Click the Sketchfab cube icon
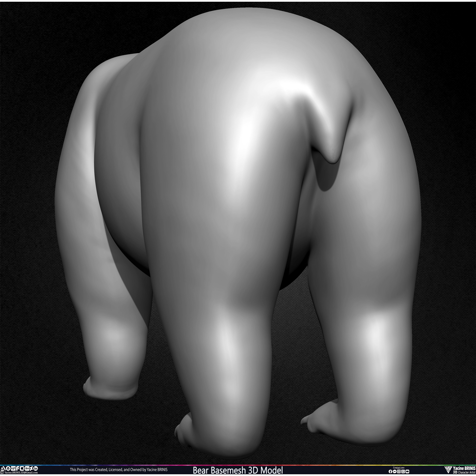 (x=8, y=468)
